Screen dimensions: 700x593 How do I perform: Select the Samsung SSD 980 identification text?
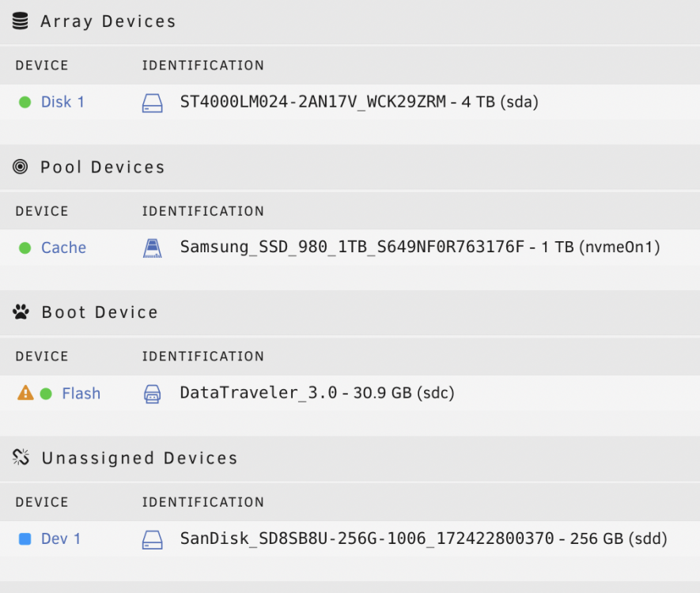coord(420,247)
